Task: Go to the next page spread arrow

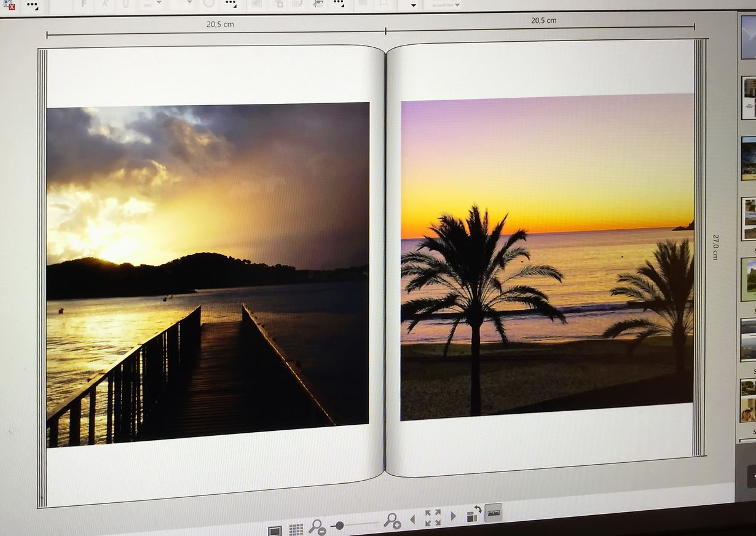Action: coord(454,516)
